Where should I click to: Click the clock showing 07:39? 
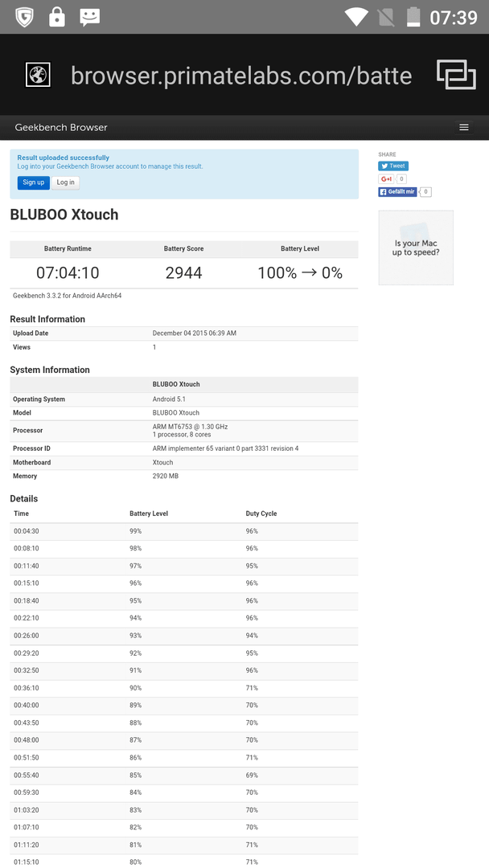pyautogui.click(x=454, y=17)
